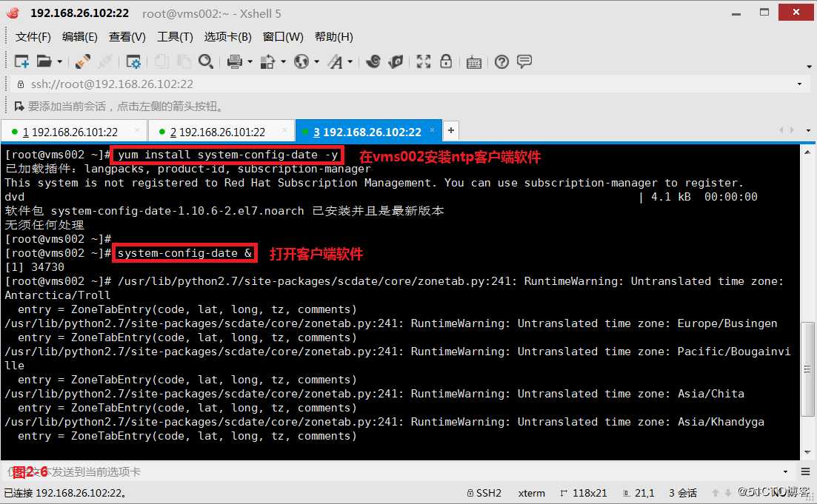This screenshot has width=817, height=504.
Task: Click the Color scheme toolbar icon
Action: [x=267, y=61]
